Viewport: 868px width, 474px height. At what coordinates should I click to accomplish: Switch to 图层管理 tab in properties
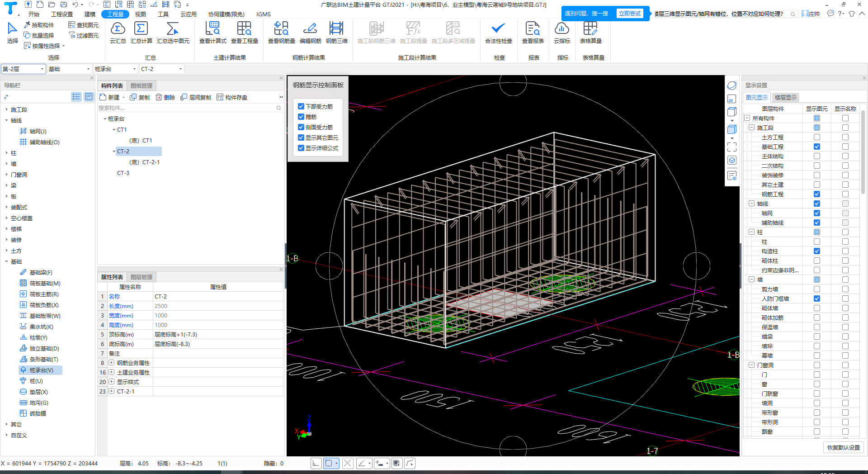(x=142, y=277)
